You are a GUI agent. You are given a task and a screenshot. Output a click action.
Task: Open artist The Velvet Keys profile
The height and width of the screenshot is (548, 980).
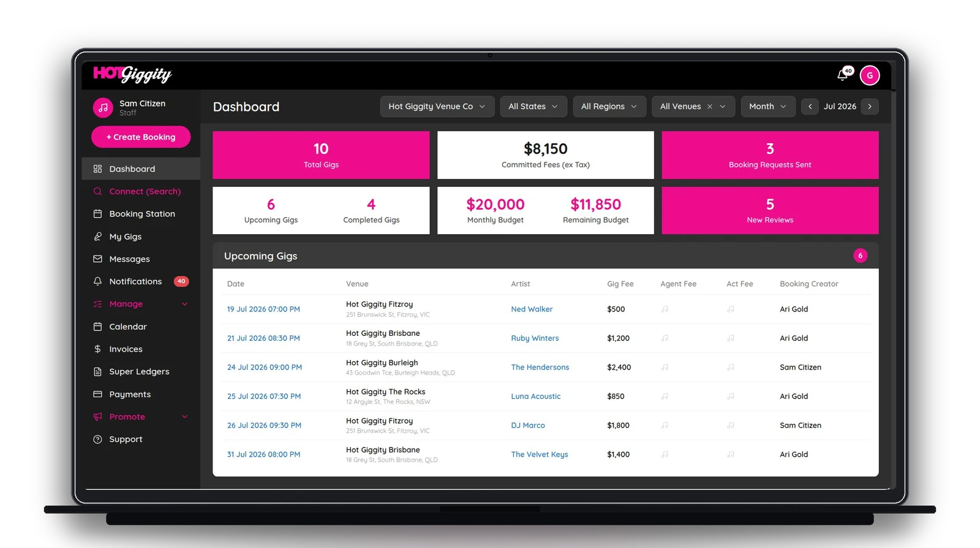coord(539,454)
